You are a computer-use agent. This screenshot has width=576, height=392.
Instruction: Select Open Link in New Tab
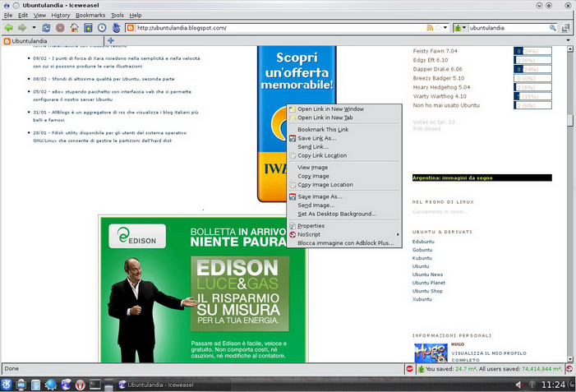pos(325,118)
